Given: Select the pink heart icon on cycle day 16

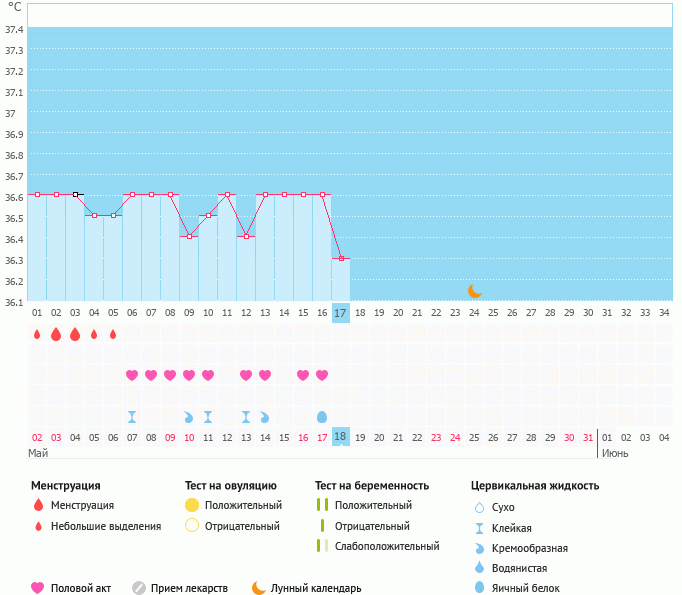Looking at the screenshot, I should [322, 375].
